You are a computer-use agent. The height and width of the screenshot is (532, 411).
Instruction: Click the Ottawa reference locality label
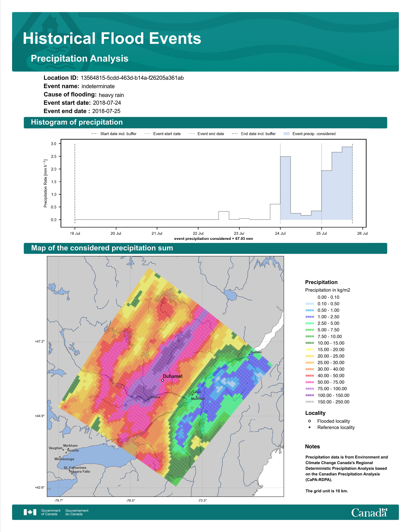155,397
